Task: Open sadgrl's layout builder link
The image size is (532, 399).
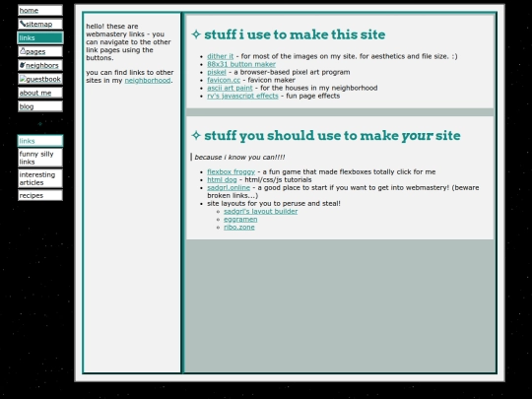Action: pyautogui.click(x=260, y=212)
